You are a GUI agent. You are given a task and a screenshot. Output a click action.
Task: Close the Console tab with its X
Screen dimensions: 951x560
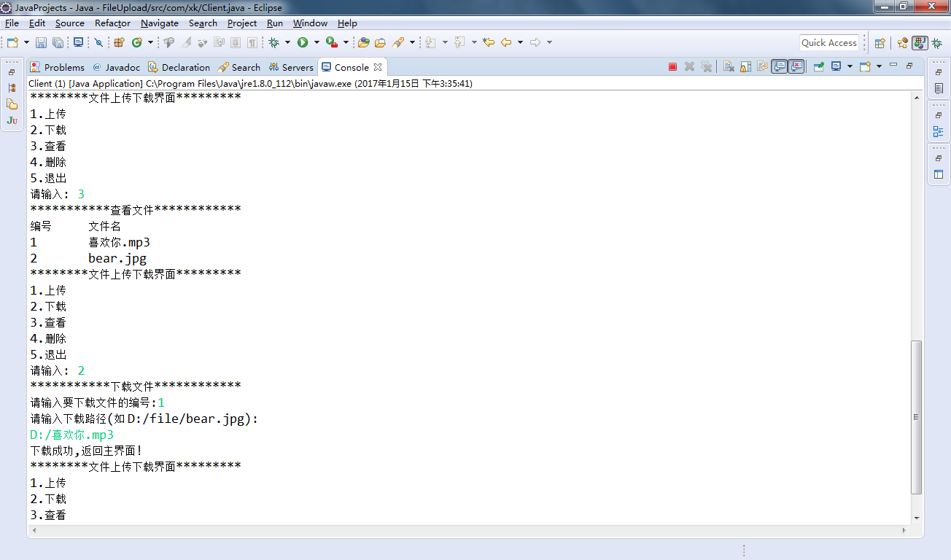point(378,67)
